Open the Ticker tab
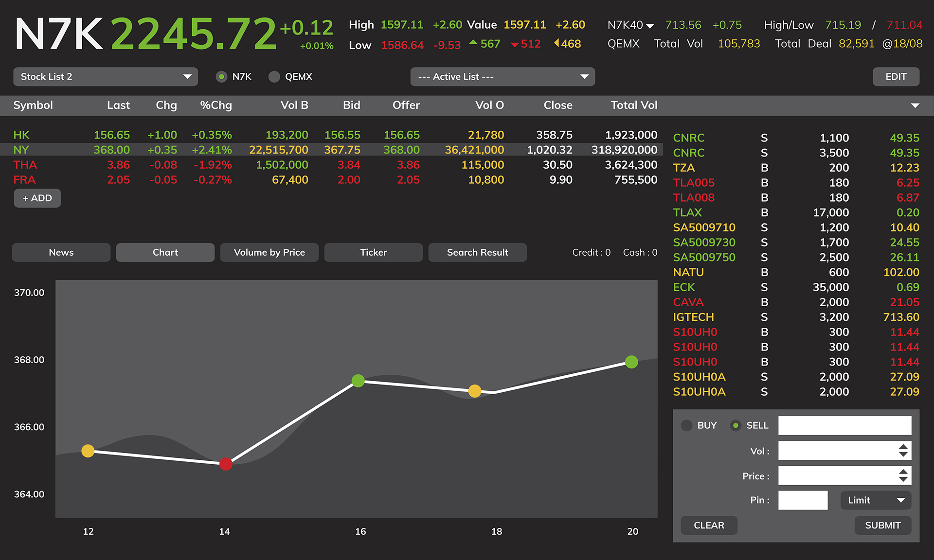The image size is (934, 560). 373,252
